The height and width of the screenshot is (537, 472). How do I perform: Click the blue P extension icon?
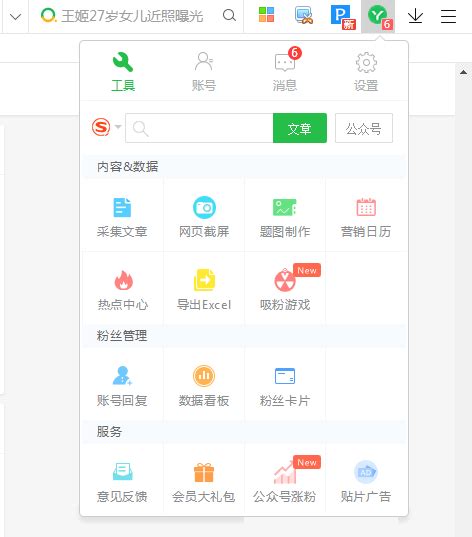pyautogui.click(x=343, y=16)
